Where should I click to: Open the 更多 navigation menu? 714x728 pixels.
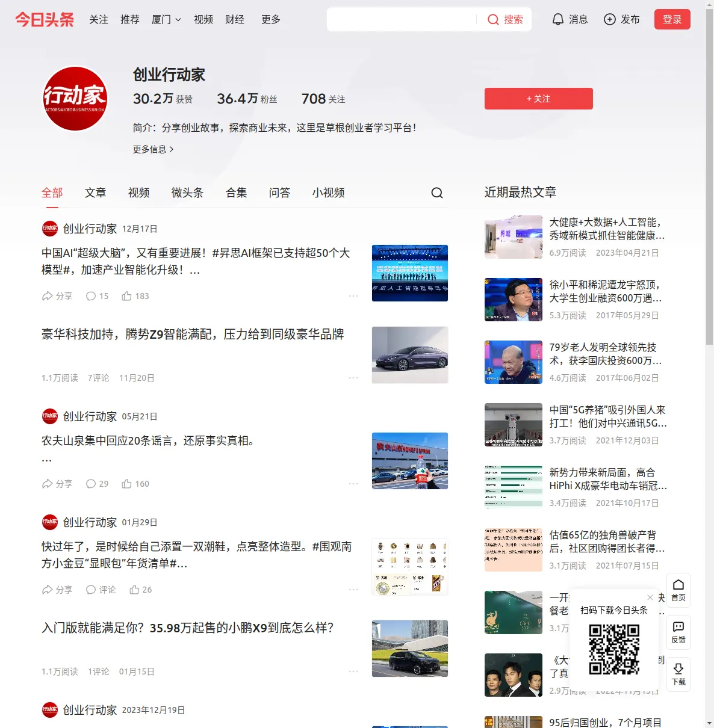(x=271, y=19)
